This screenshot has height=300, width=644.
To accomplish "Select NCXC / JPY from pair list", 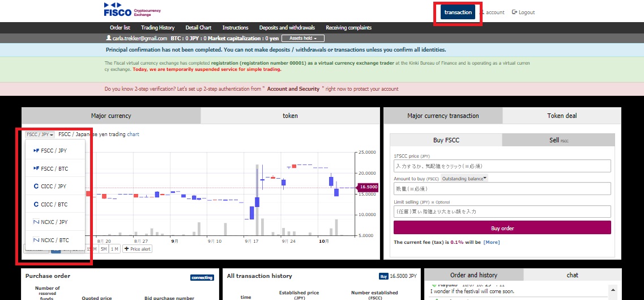I will pos(55,222).
